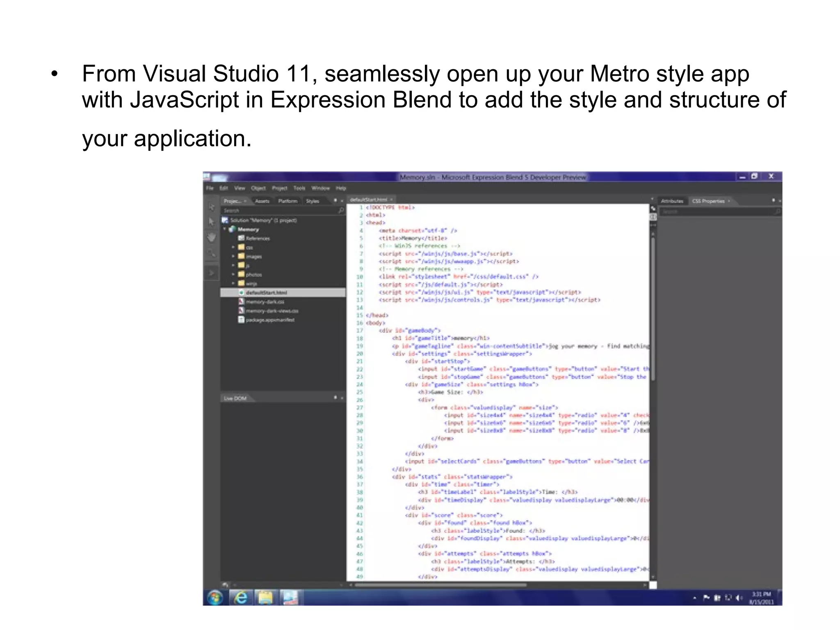Expand the images folder
The height and width of the screenshot is (630, 840).
233,256
